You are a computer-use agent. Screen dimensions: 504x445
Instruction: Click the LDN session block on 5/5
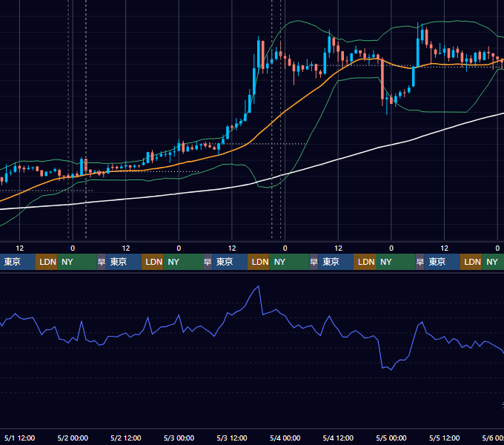point(471,262)
